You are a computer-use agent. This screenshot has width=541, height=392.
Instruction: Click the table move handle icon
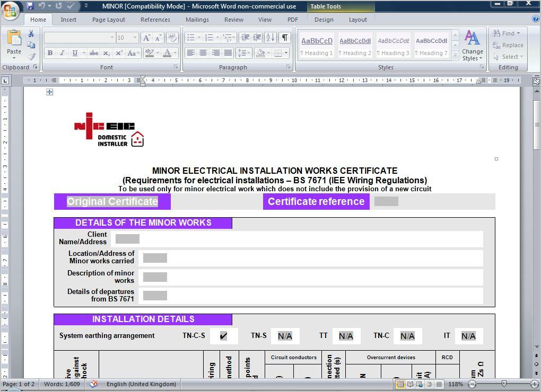pyautogui.click(x=50, y=92)
